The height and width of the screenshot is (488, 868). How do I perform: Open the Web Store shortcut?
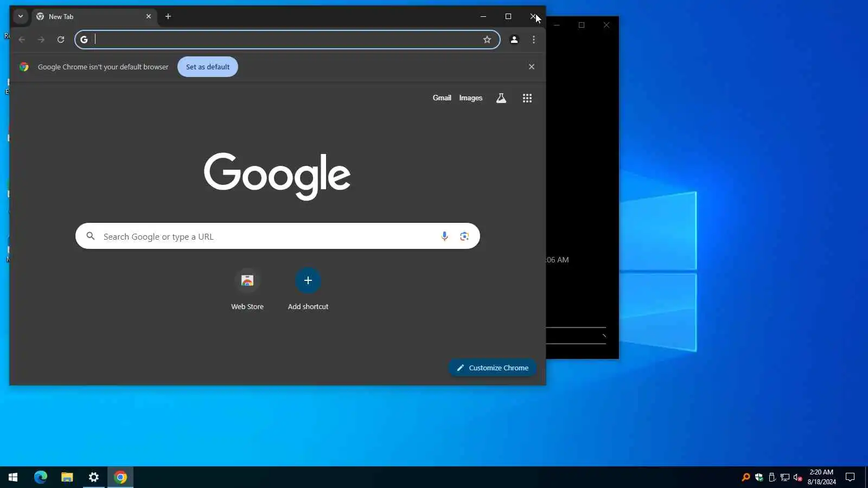click(x=247, y=290)
